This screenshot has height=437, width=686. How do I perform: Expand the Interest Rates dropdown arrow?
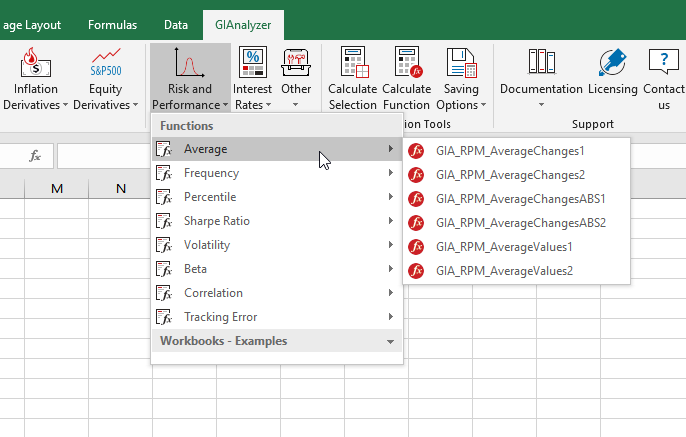click(x=268, y=105)
